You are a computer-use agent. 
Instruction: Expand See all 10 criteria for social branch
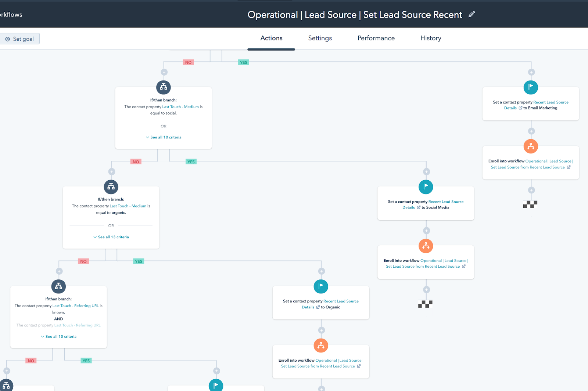164,137
